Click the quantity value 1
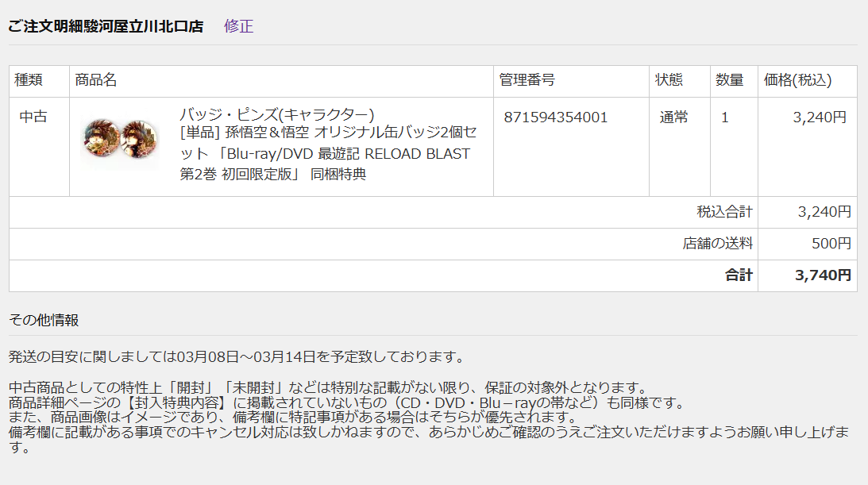 724,117
